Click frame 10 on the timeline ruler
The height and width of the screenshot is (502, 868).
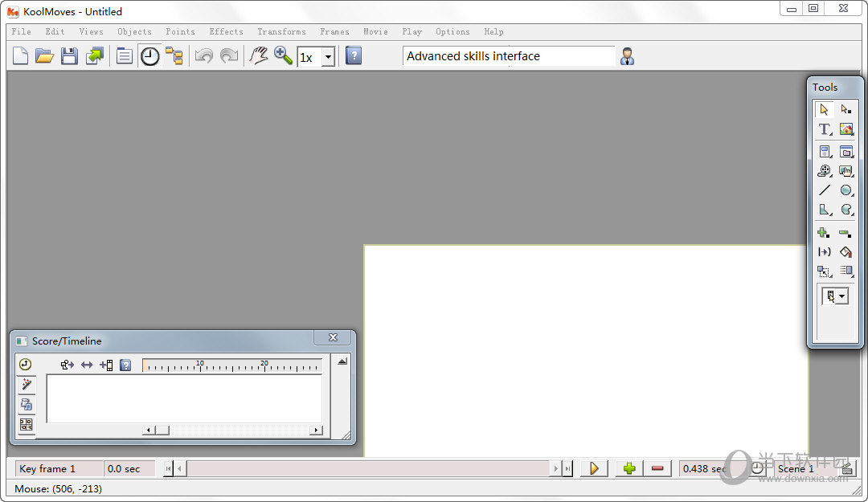click(x=200, y=365)
